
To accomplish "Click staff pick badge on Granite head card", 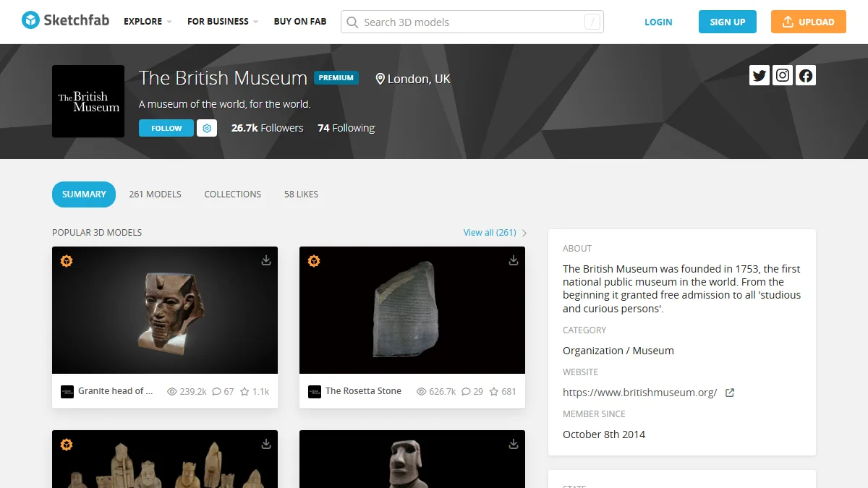I will [x=67, y=261].
